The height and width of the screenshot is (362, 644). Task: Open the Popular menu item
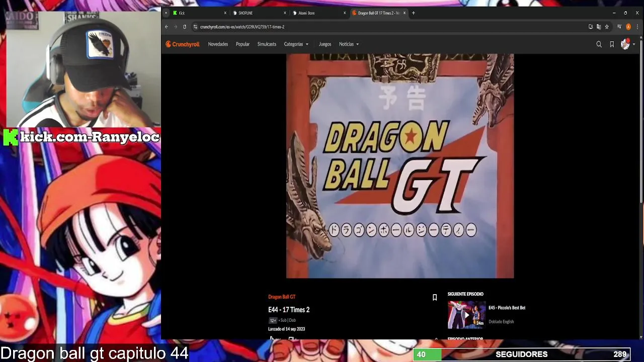243,44
